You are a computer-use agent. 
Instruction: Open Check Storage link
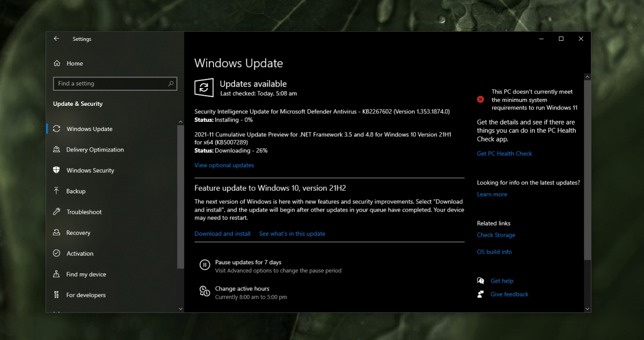(x=496, y=235)
